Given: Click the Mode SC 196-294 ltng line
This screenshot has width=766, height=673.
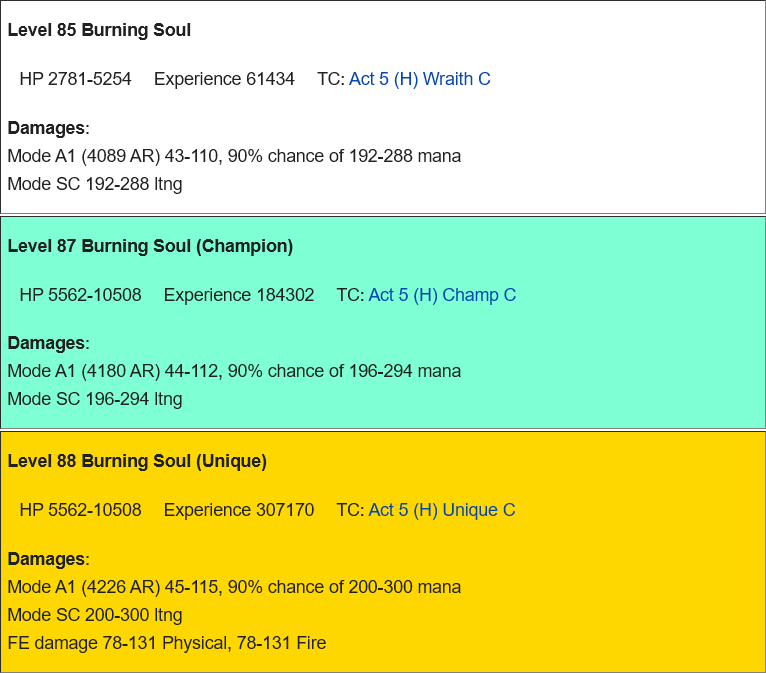Looking at the screenshot, I should tap(95, 399).
